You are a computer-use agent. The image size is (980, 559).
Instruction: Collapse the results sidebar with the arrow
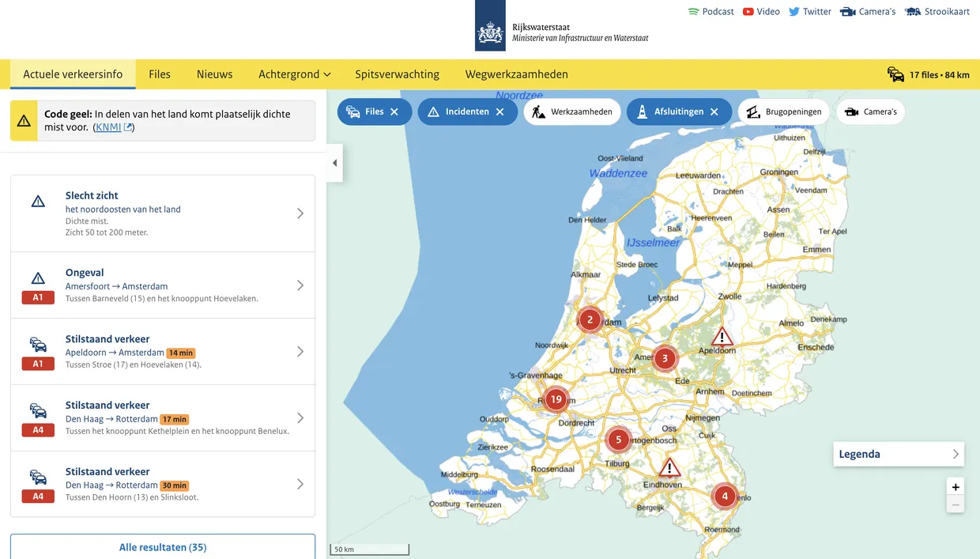tap(334, 162)
